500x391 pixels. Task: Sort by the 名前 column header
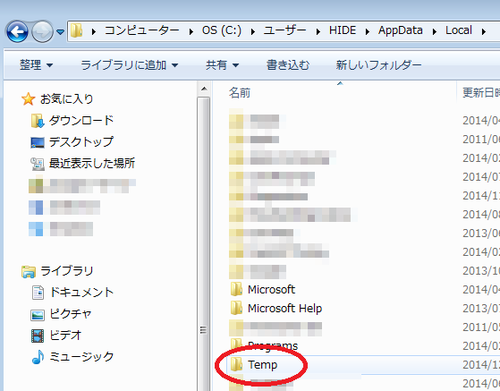[x=239, y=93]
